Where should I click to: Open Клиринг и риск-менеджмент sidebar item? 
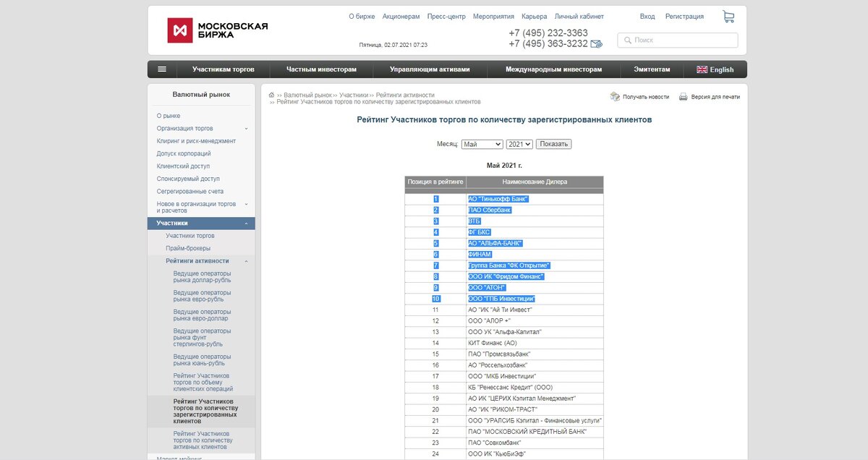click(196, 141)
